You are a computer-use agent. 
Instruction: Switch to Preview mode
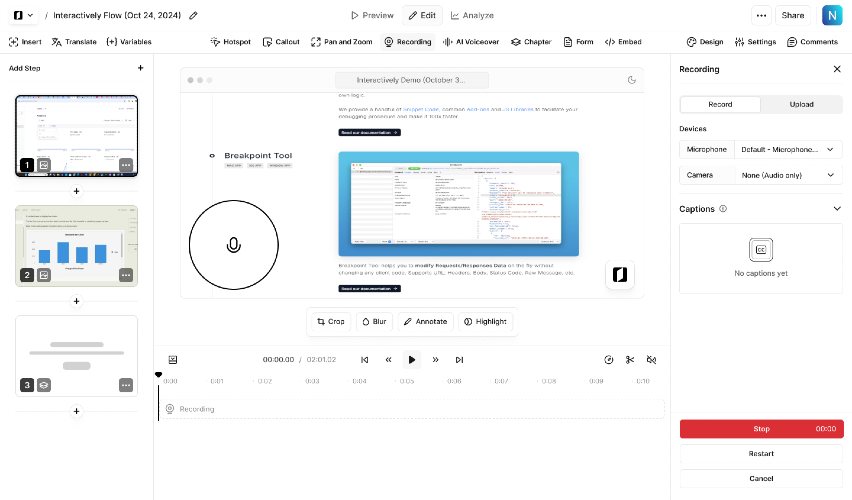[x=372, y=15]
